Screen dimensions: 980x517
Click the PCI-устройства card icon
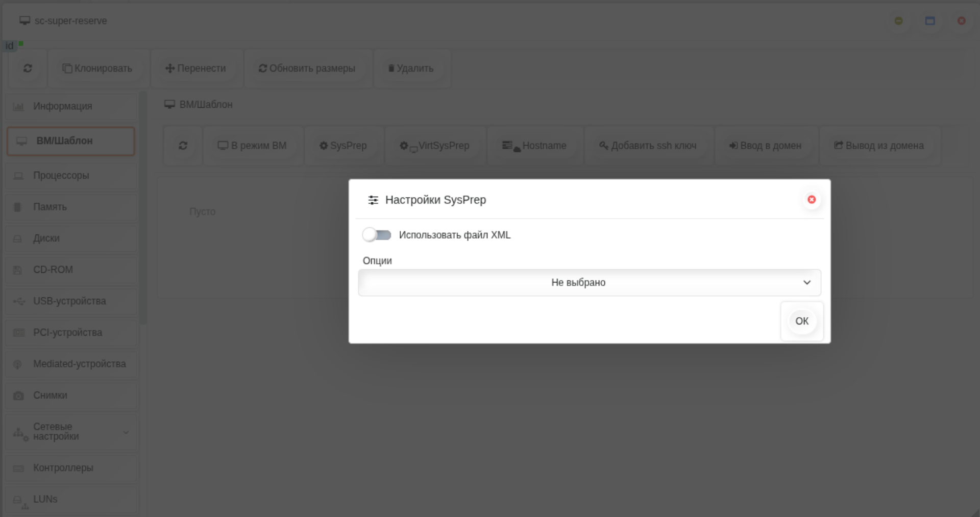click(18, 333)
